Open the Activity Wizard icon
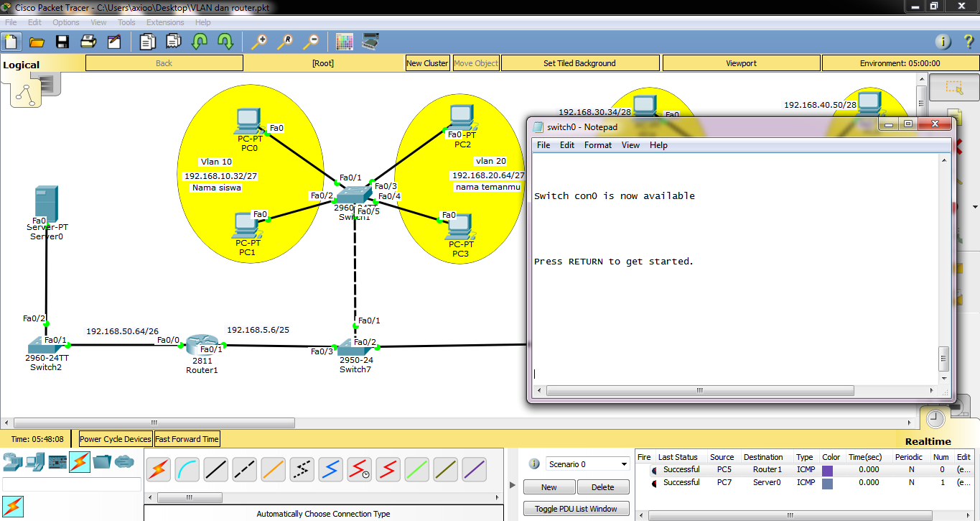Viewport: 980px width, 521px height. [x=114, y=41]
